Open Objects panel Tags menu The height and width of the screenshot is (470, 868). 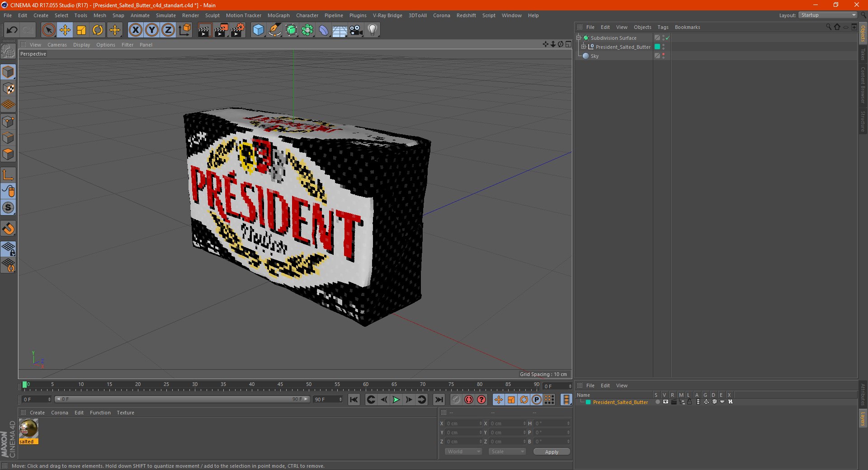(663, 27)
